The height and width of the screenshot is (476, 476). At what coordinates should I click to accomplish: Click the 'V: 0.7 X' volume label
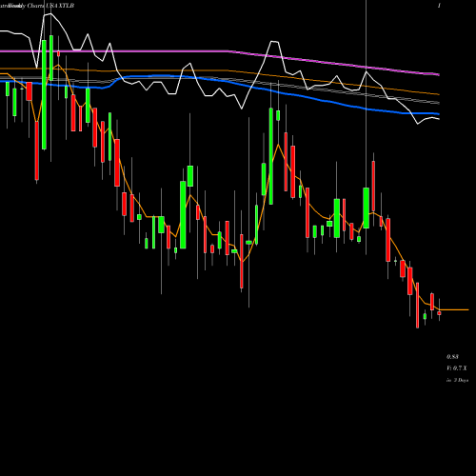click(x=457, y=368)
